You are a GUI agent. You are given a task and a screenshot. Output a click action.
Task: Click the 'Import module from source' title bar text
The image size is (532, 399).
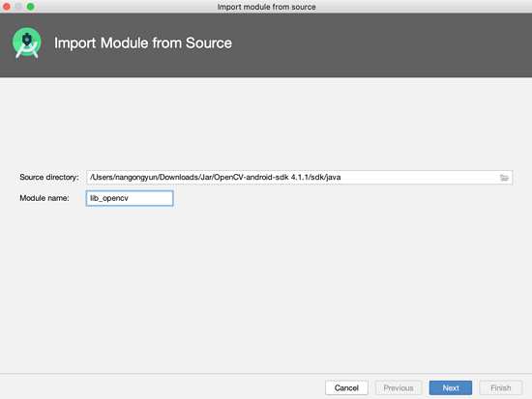click(x=266, y=7)
